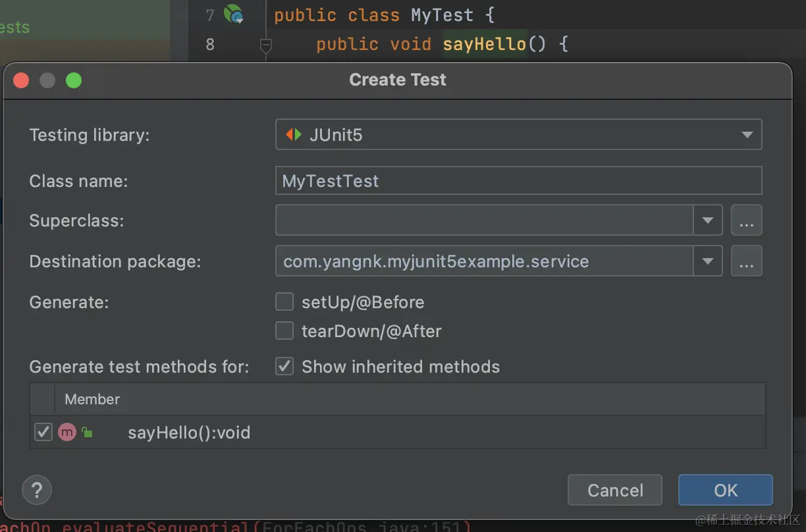Click the Cancel button
Image resolution: width=806 pixels, height=532 pixels.
pyautogui.click(x=615, y=490)
